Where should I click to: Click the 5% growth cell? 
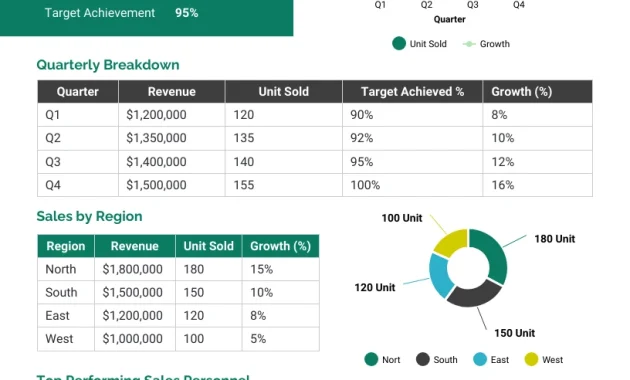click(280, 339)
